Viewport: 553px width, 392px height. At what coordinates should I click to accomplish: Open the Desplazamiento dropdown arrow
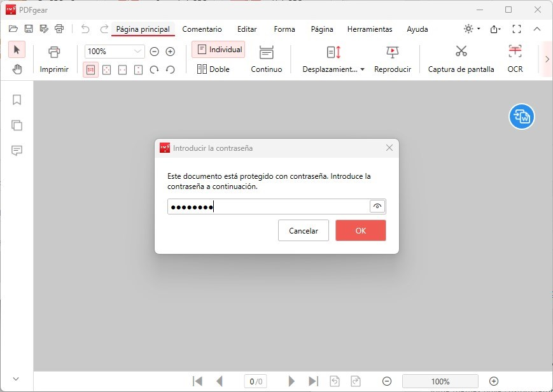tap(363, 69)
